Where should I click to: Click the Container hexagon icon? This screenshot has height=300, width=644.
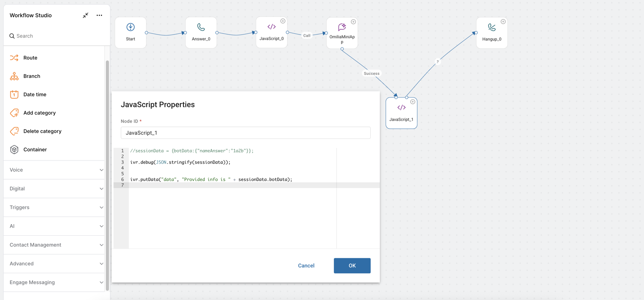[14, 150]
